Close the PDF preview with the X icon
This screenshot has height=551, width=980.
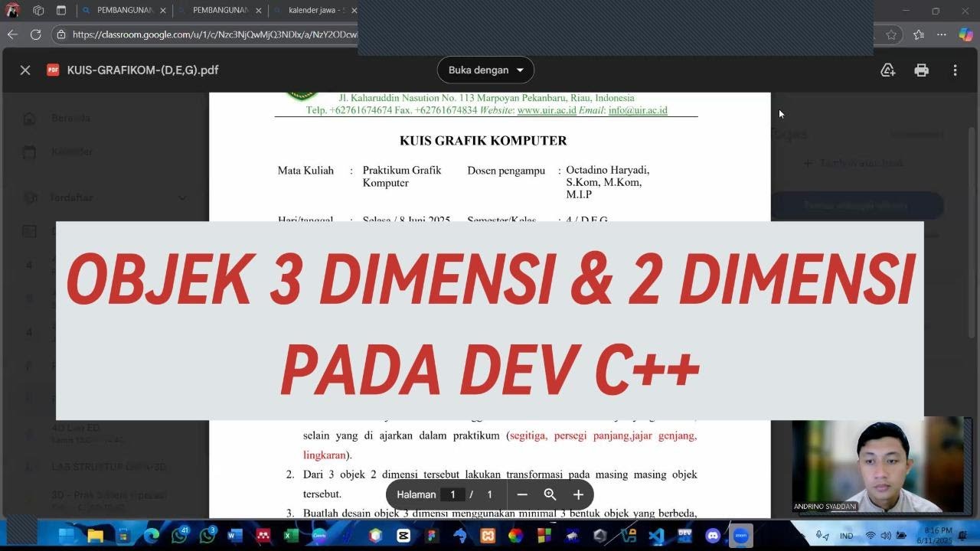(25, 70)
